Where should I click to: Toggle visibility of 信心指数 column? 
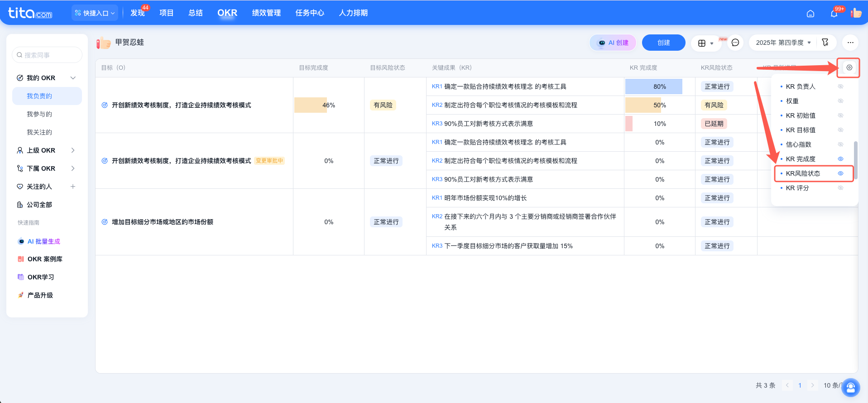pyautogui.click(x=840, y=144)
